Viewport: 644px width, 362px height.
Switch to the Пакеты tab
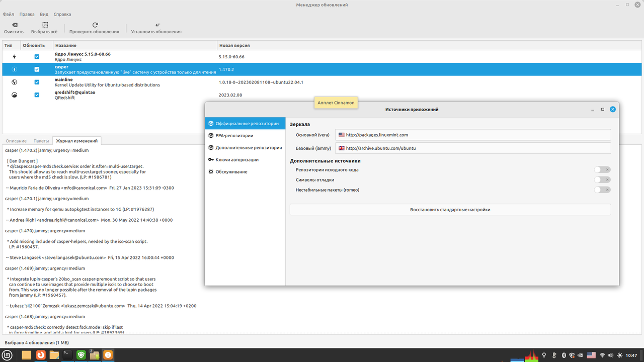(x=41, y=141)
